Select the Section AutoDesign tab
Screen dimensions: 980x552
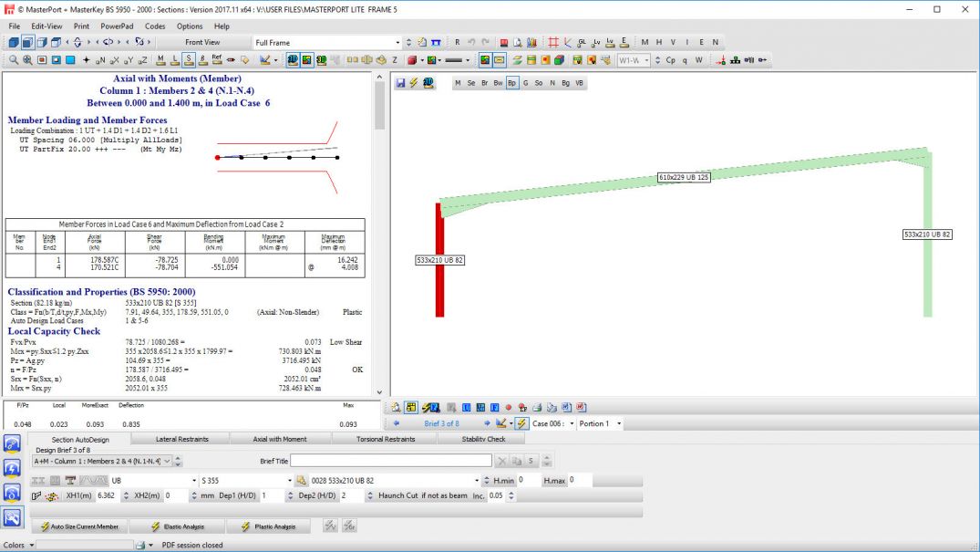coord(80,440)
